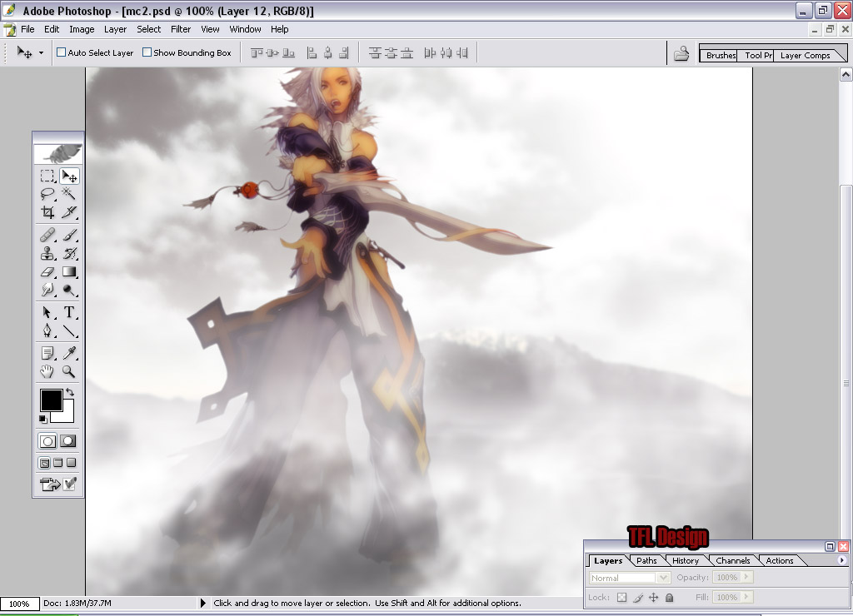Toggle Lock all in Layers panel

[670, 597]
